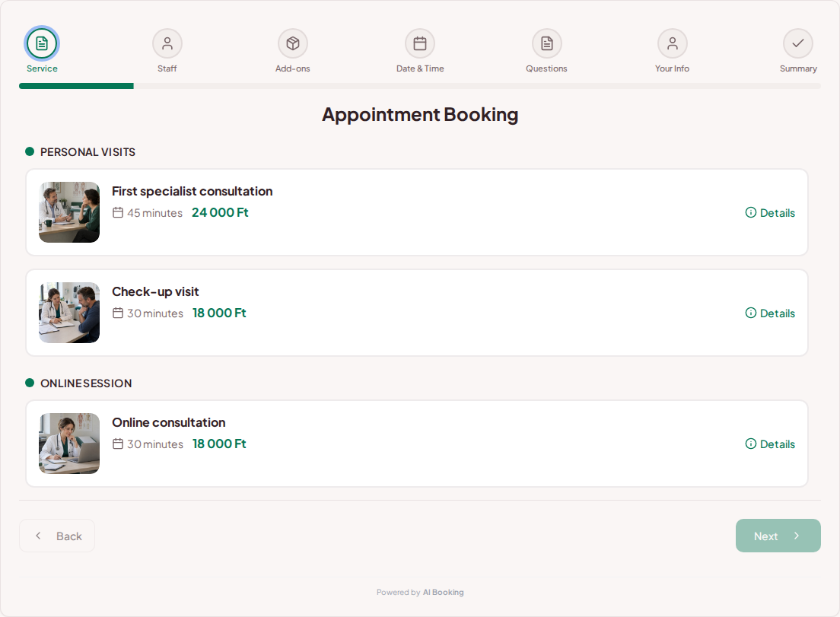
Task: Click info icon beside Online consultation Details
Action: pyautogui.click(x=750, y=444)
